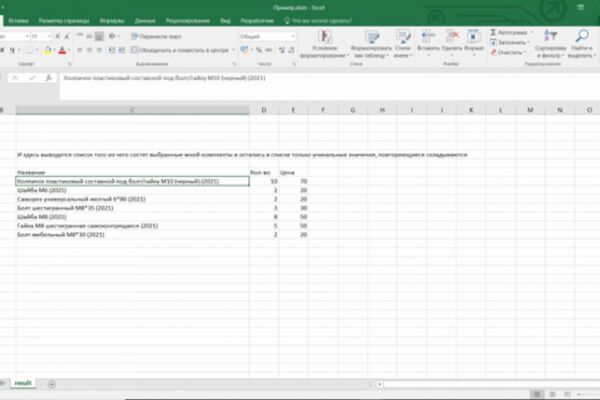Open the Разработчик ribbon tab
This screenshot has width=600, height=400.
point(257,21)
